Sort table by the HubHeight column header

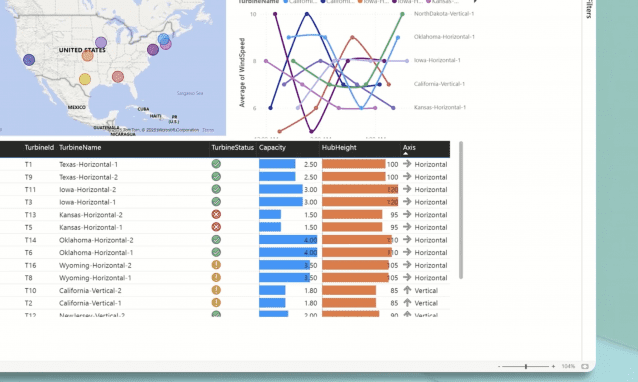(x=339, y=147)
